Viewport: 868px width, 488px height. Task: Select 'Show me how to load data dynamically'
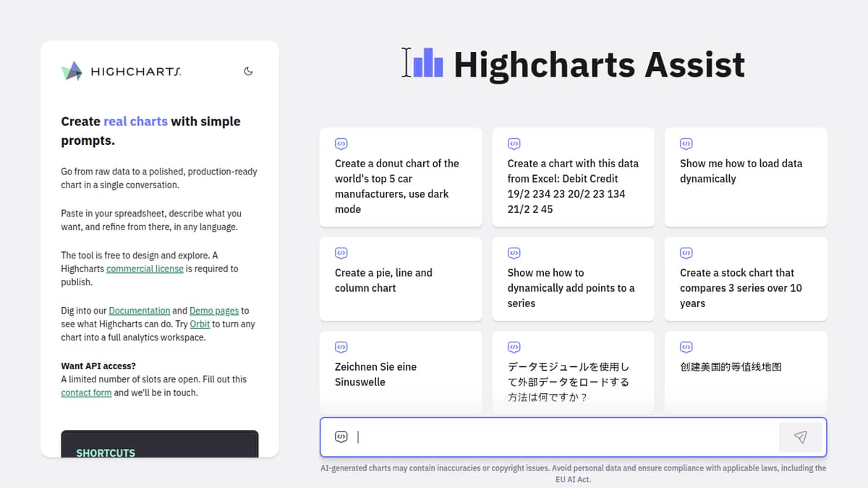point(746,177)
